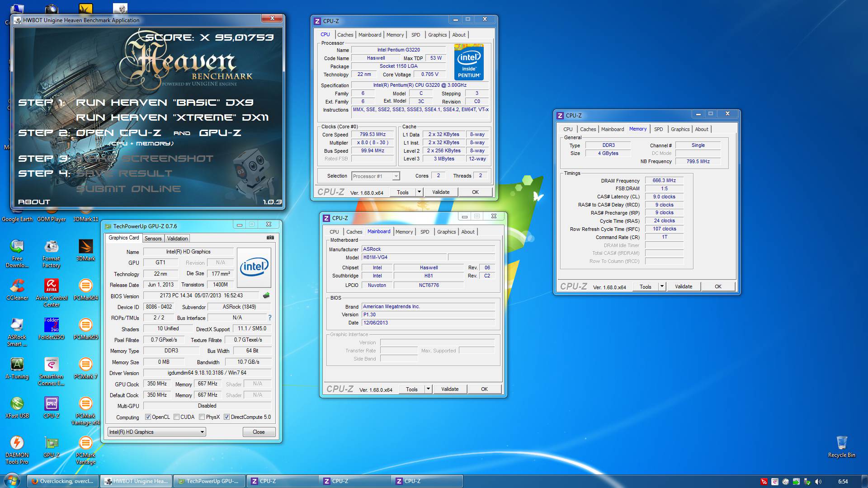868x488 pixels.
Task: Click RUN HEAVEN XTREME DX11 option
Action: 172,117
